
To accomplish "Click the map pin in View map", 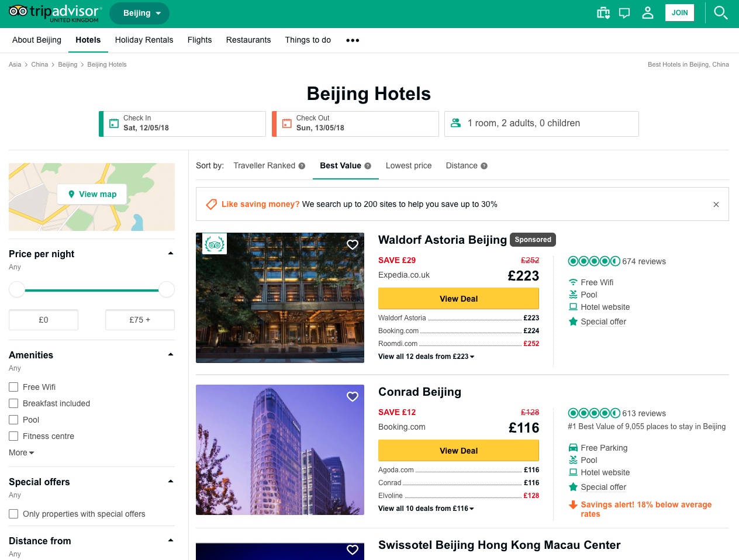I will click(71, 194).
